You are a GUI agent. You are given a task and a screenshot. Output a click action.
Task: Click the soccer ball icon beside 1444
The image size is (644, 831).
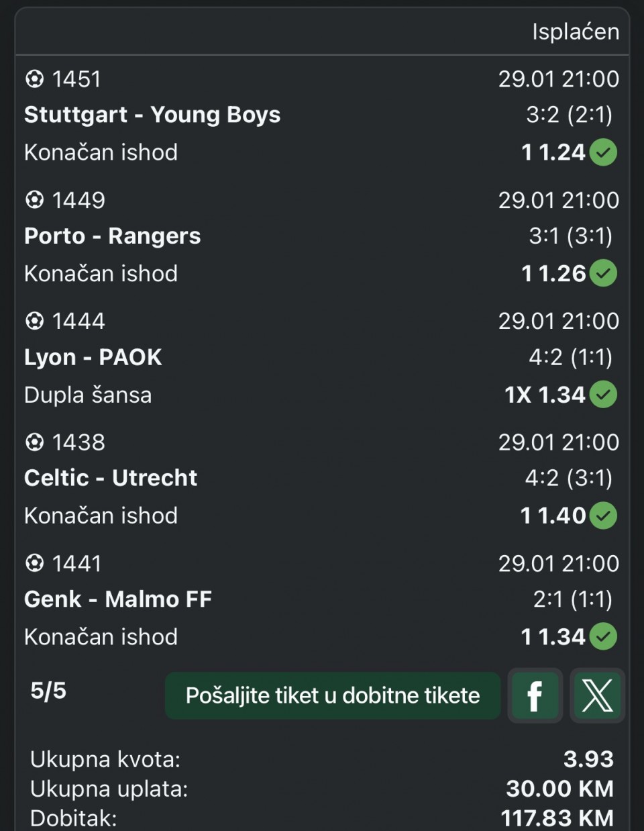point(34,321)
